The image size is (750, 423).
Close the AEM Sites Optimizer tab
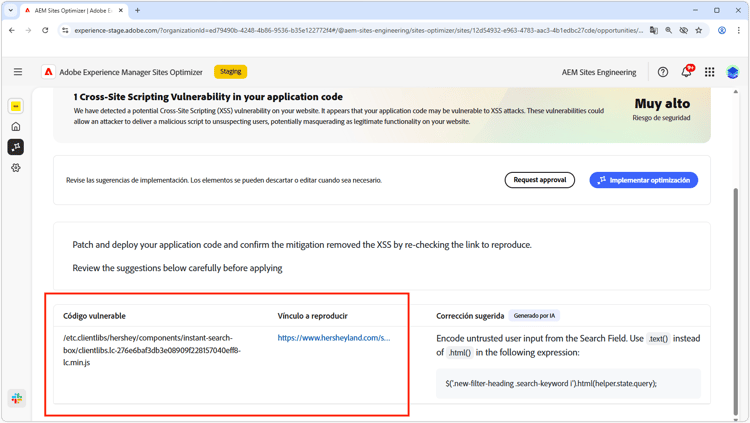(x=121, y=10)
